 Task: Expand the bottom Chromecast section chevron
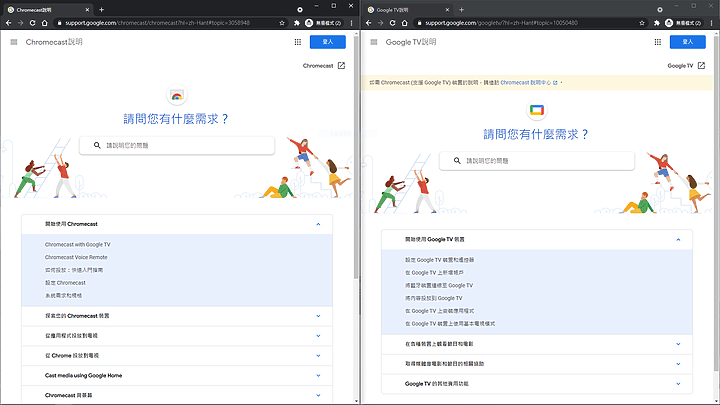[x=318, y=395]
